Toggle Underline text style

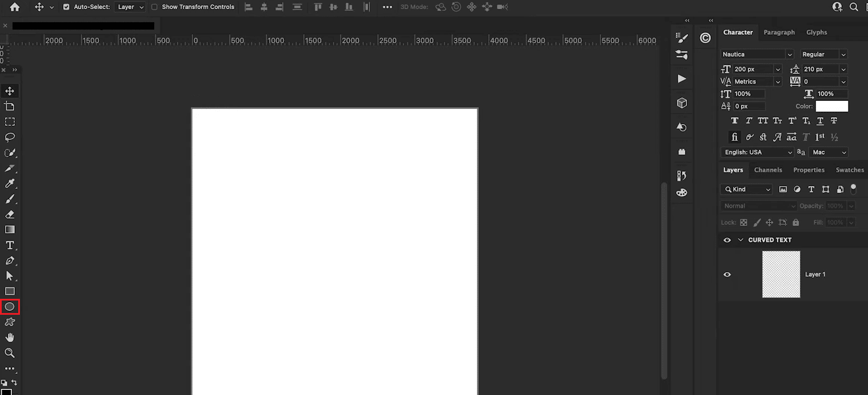click(820, 121)
